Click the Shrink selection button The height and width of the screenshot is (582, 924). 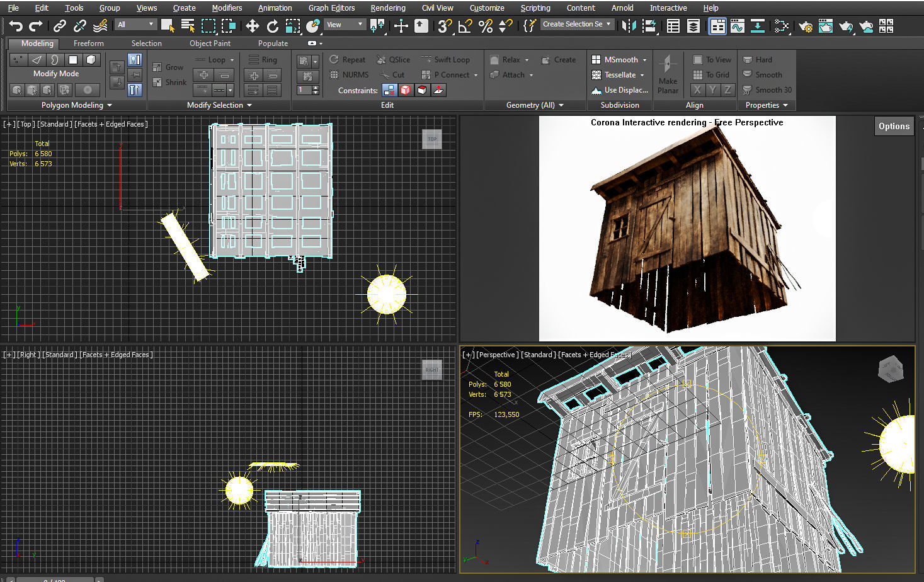coord(169,82)
